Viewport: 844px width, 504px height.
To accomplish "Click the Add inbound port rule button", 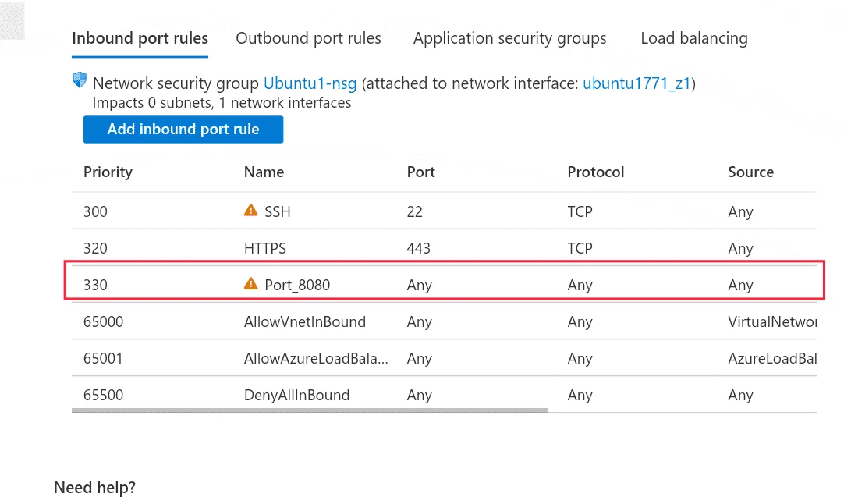I will click(x=183, y=130).
